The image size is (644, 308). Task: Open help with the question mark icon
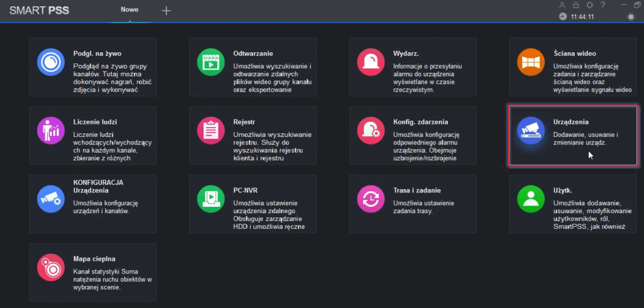pyautogui.click(x=602, y=5)
